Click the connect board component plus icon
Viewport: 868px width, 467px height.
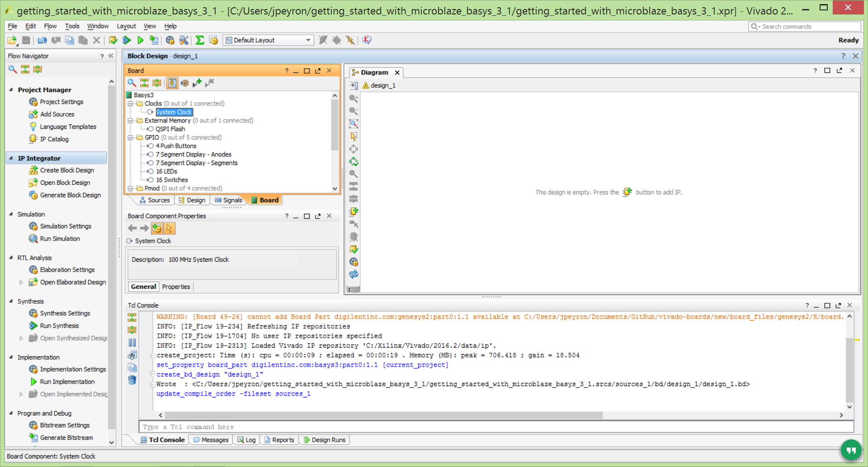pyautogui.click(x=197, y=83)
